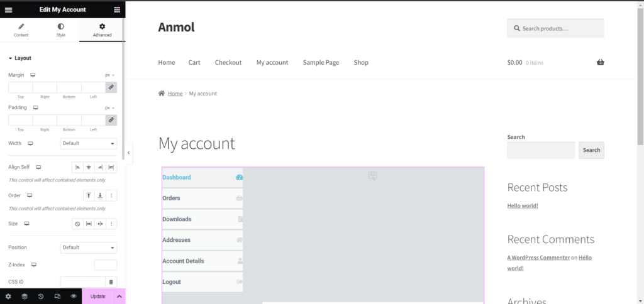
Task: Open the Navigator layers icon
Action: (x=25, y=296)
